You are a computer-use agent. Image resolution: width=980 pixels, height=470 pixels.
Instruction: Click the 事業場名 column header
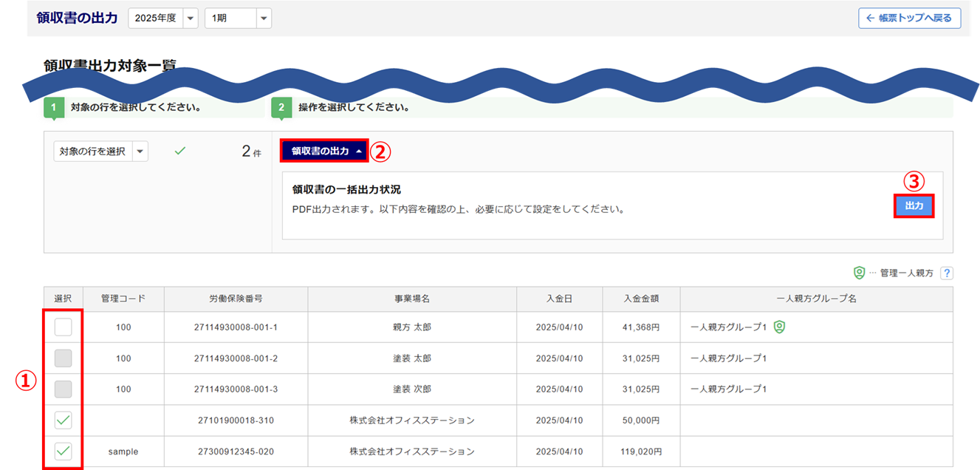pyautogui.click(x=411, y=299)
